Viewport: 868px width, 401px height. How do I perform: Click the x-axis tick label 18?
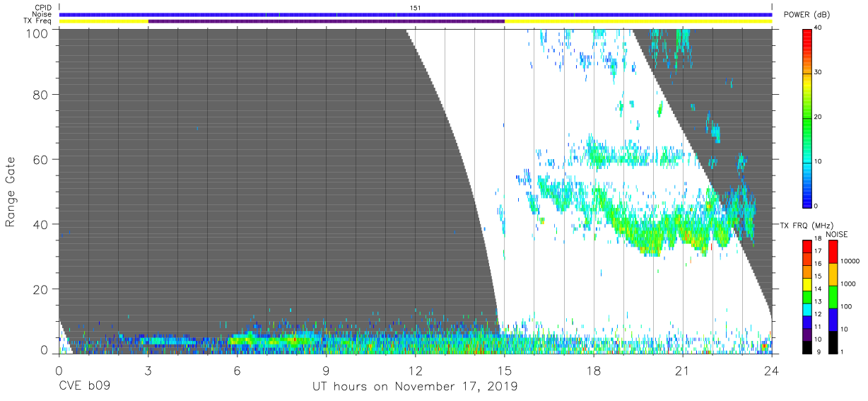pos(593,371)
